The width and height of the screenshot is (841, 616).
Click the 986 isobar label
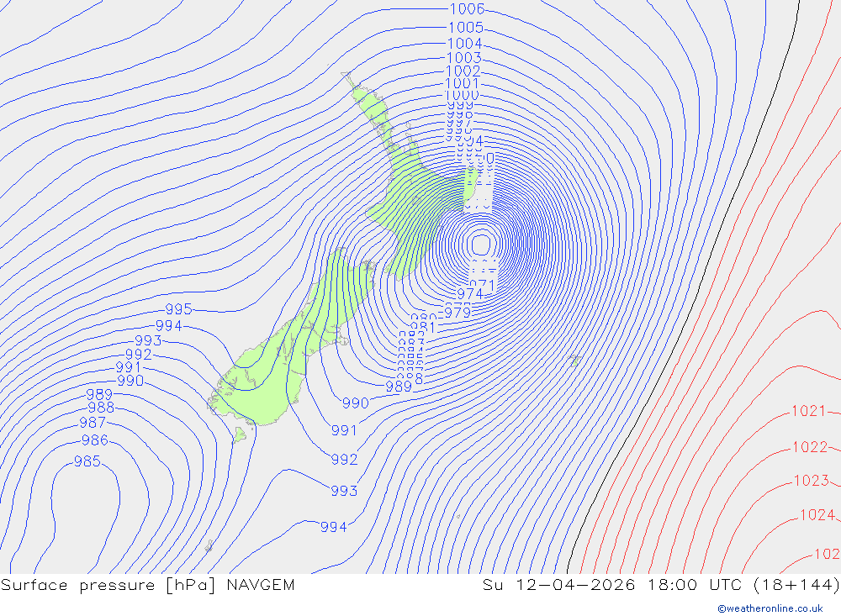coord(95,440)
